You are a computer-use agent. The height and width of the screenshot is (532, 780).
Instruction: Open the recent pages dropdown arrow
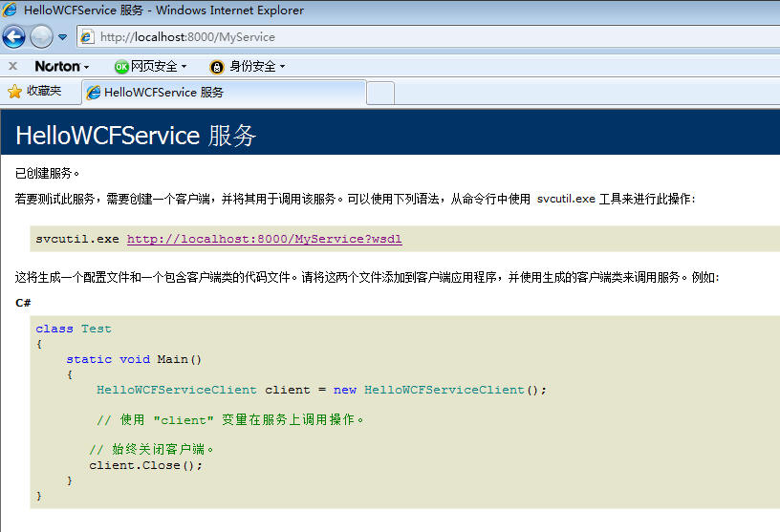tap(63, 37)
